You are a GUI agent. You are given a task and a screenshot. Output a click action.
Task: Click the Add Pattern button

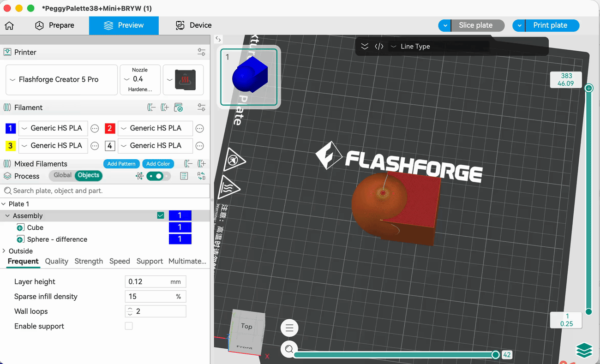pyautogui.click(x=121, y=164)
